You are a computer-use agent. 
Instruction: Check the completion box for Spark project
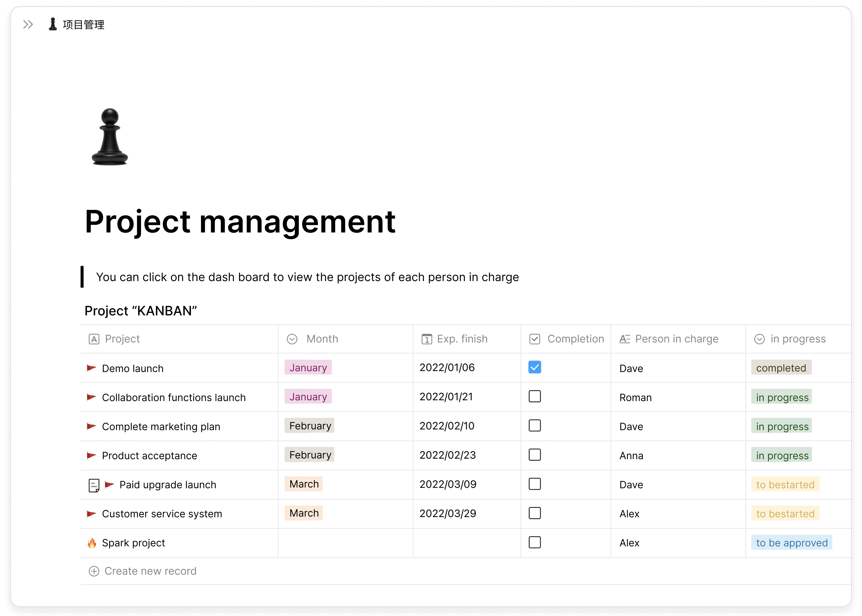tap(534, 542)
